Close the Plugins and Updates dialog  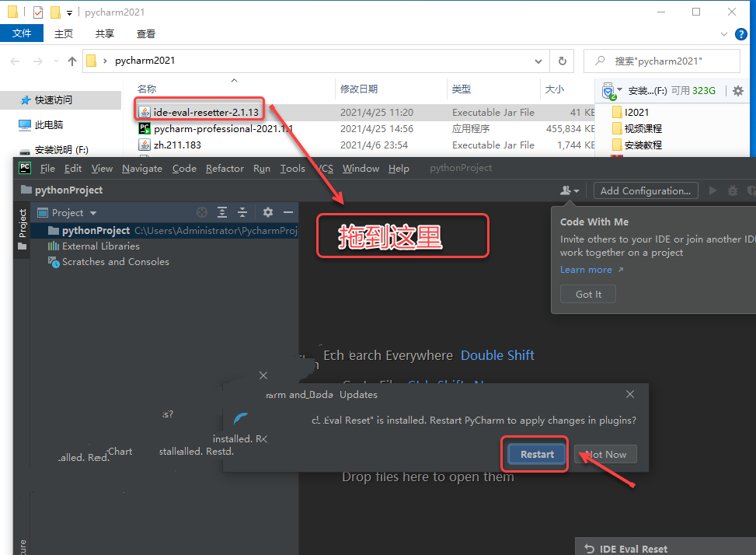[629, 394]
